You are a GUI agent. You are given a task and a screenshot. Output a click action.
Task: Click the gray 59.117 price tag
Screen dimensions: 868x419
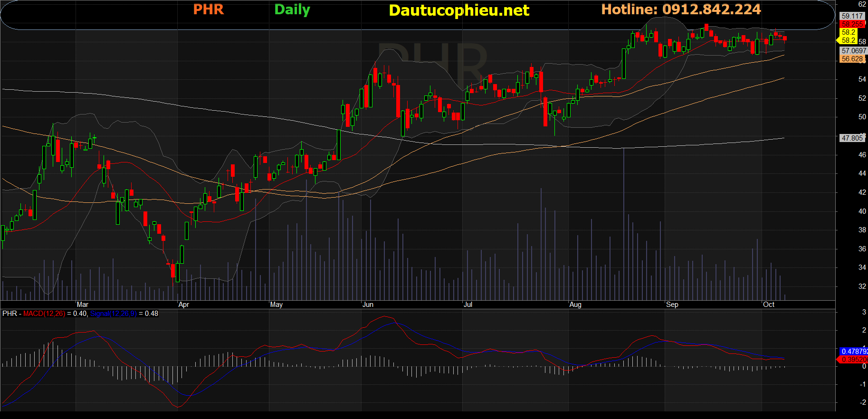click(852, 16)
